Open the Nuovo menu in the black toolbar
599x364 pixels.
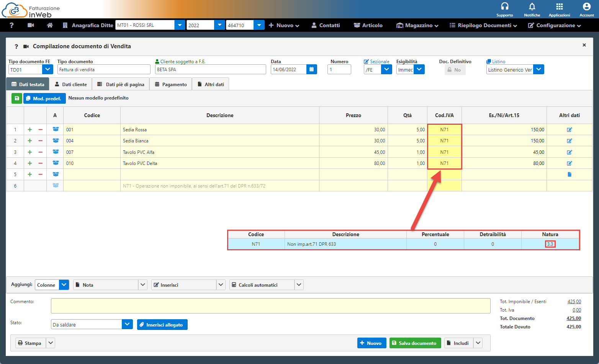click(284, 25)
